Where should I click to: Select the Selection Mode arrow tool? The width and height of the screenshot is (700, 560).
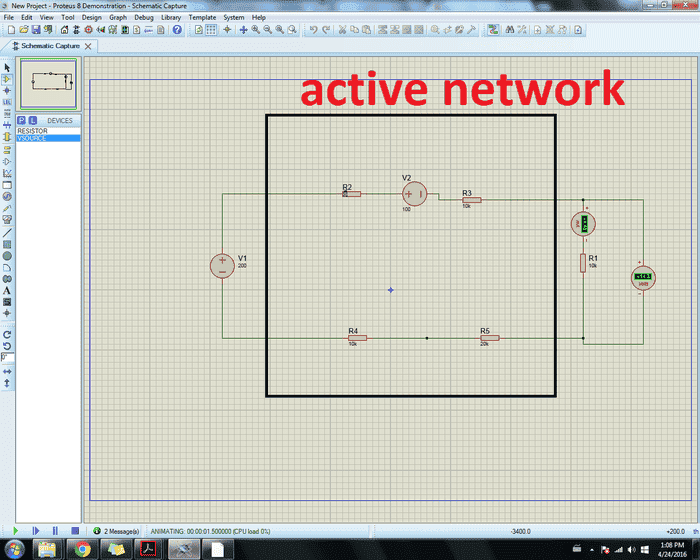(7, 67)
